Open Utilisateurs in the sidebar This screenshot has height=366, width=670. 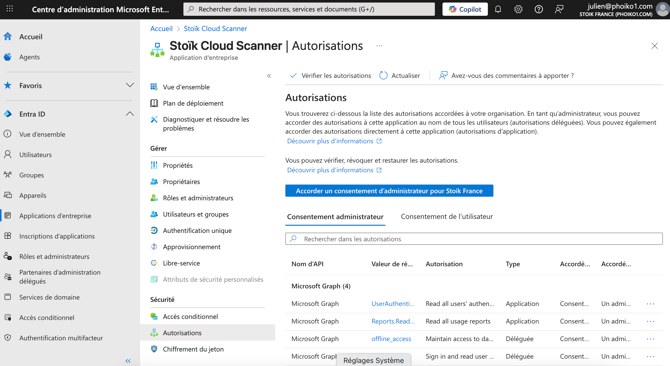tap(35, 155)
